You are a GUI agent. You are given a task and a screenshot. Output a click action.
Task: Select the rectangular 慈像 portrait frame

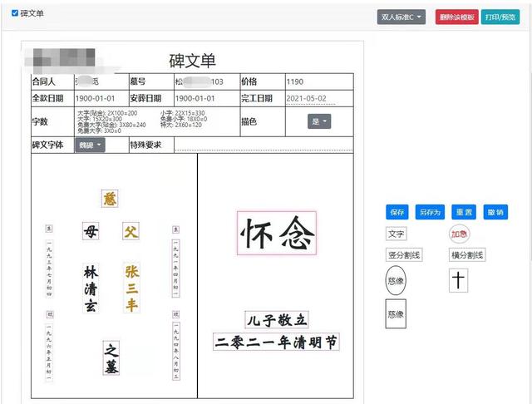396,313
